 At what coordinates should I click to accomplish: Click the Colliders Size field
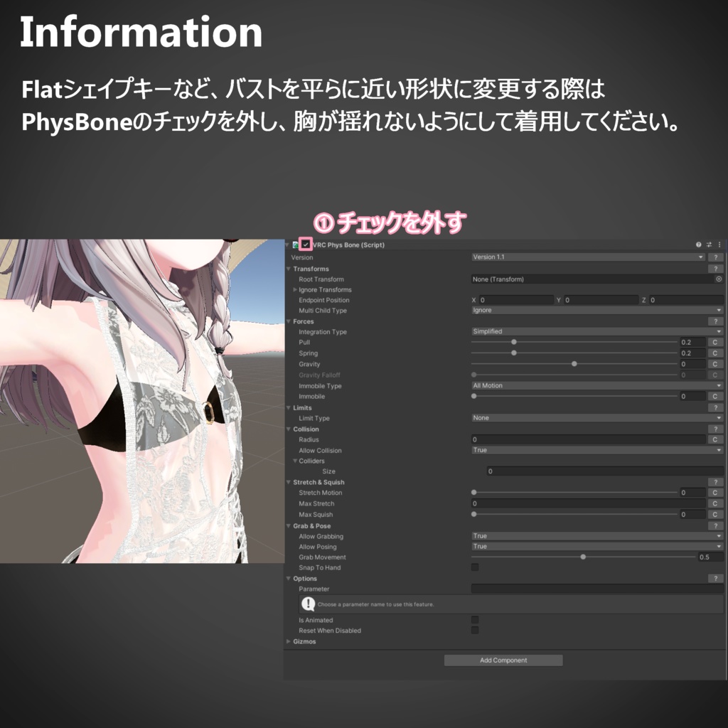(605, 471)
